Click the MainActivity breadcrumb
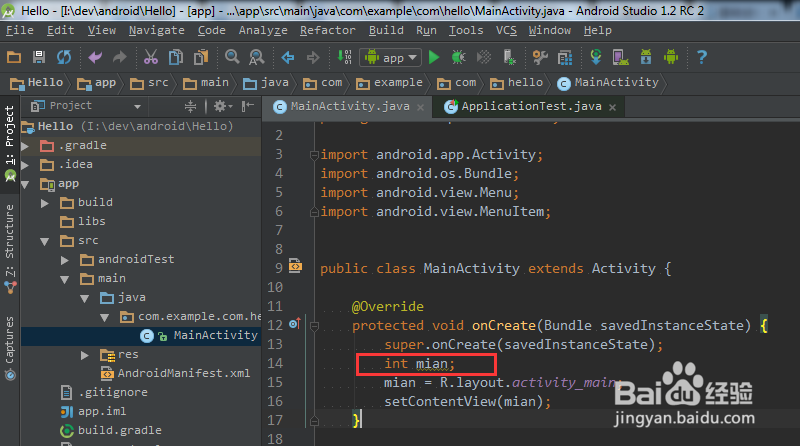This screenshot has height=446, width=800. click(608, 83)
